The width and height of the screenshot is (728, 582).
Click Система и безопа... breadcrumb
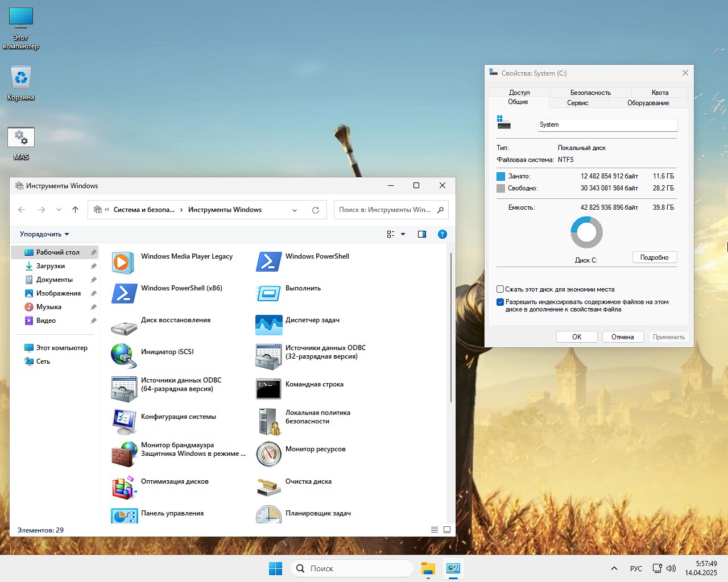coord(144,210)
